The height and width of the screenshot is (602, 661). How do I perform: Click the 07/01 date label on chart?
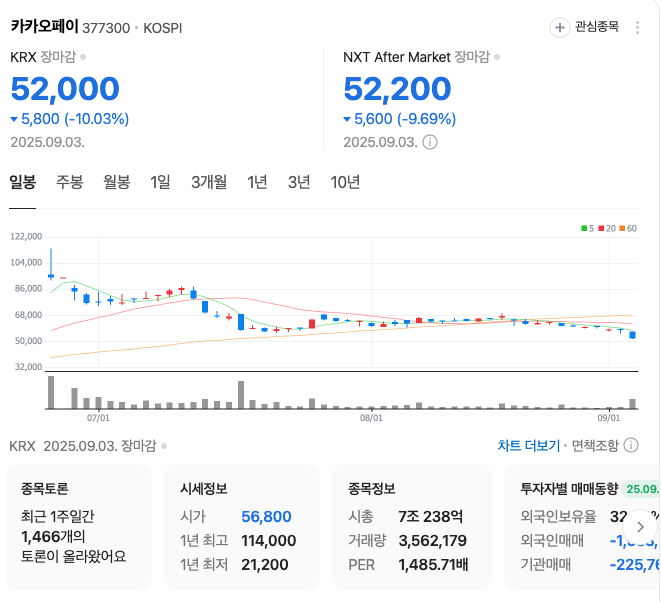pyautogui.click(x=98, y=418)
